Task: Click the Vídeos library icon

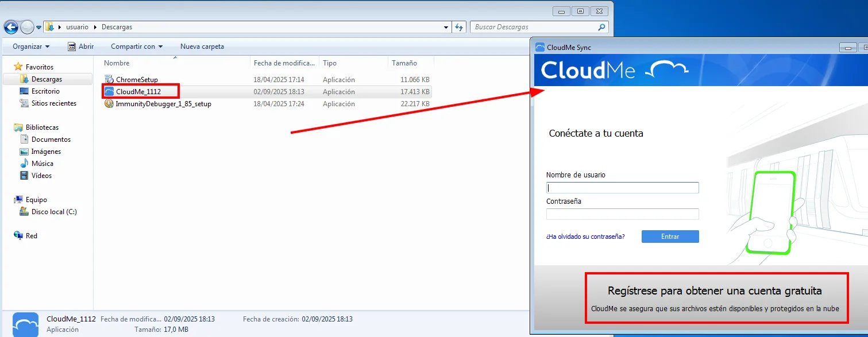Action: tap(24, 176)
